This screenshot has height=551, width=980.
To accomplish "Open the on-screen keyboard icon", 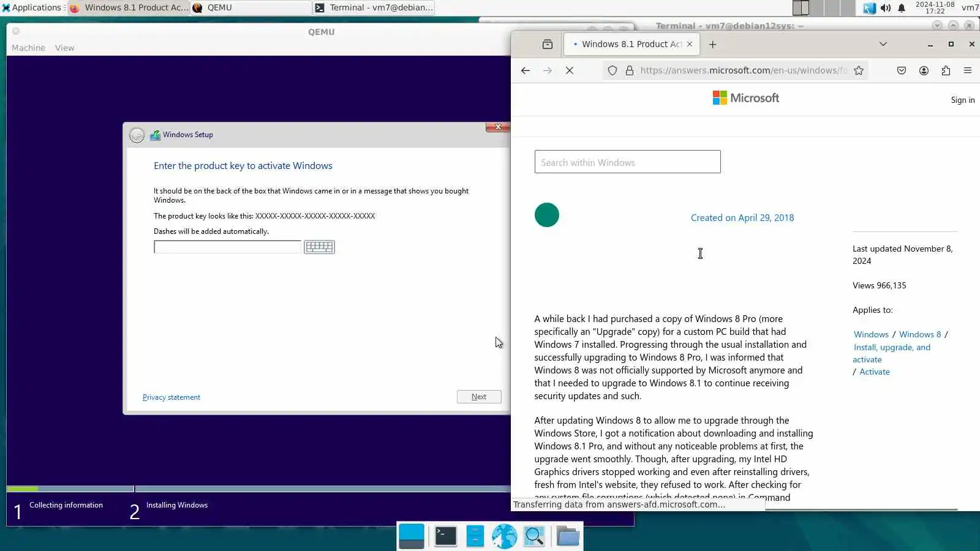I will click(319, 247).
